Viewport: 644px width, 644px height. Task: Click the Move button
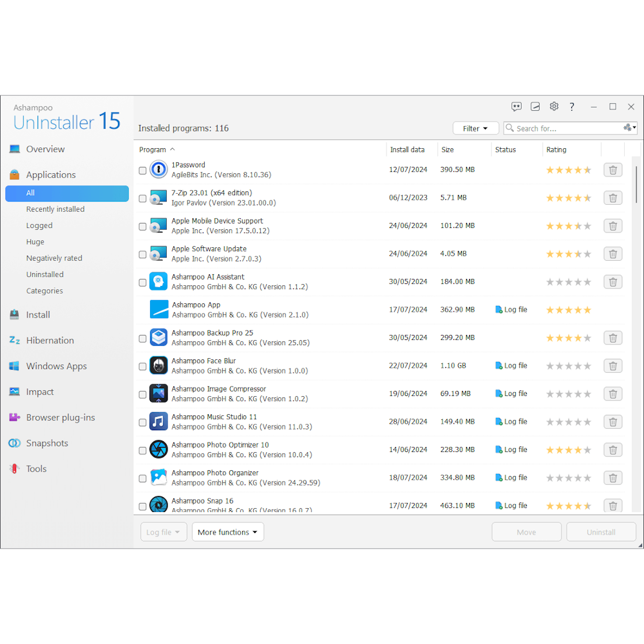point(526,532)
